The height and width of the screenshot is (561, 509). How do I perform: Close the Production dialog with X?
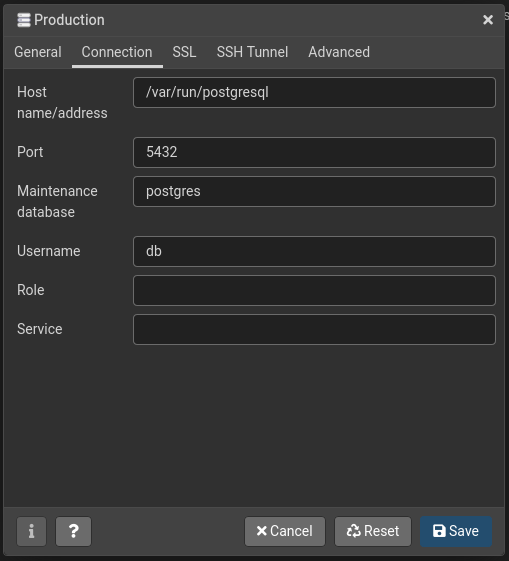pyautogui.click(x=488, y=20)
